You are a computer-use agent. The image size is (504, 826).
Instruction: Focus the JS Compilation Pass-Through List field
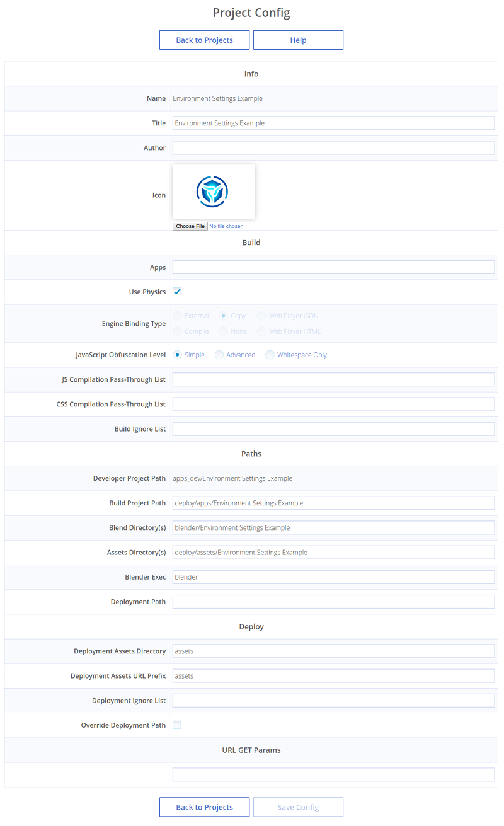pyautogui.click(x=333, y=379)
